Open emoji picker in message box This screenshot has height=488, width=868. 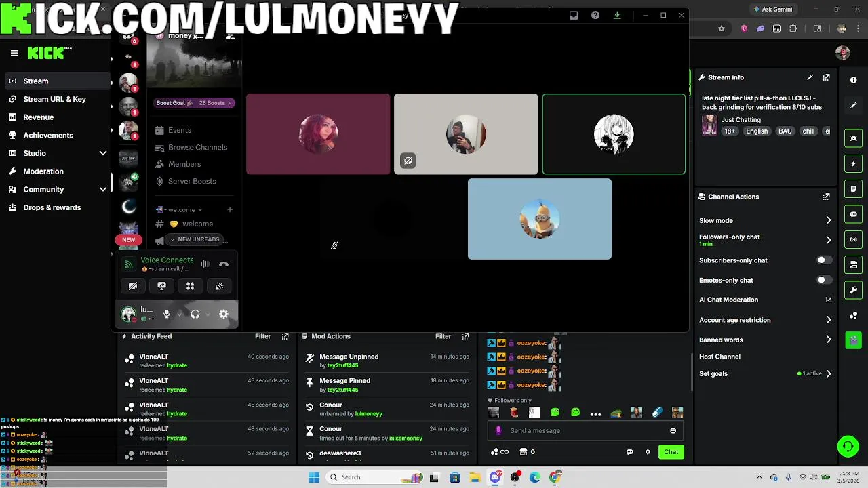coord(673,430)
